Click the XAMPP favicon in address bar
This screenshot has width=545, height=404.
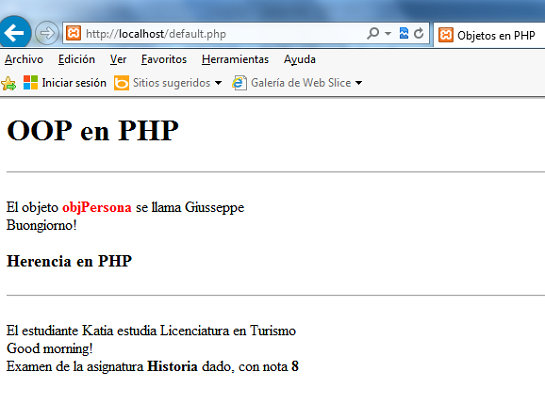[x=73, y=33]
